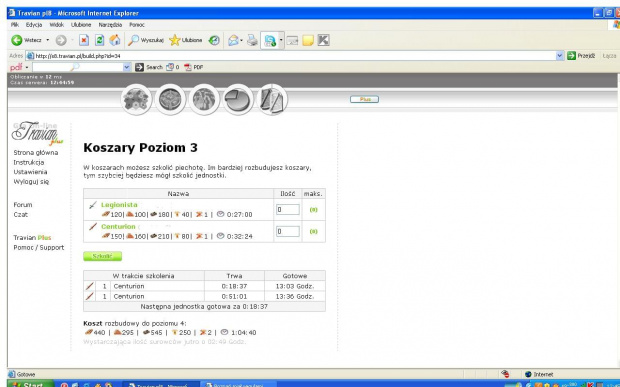Viewport: 620px width, 387px height.
Task: Open the Legionista unit link
Action: [x=119, y=205]
